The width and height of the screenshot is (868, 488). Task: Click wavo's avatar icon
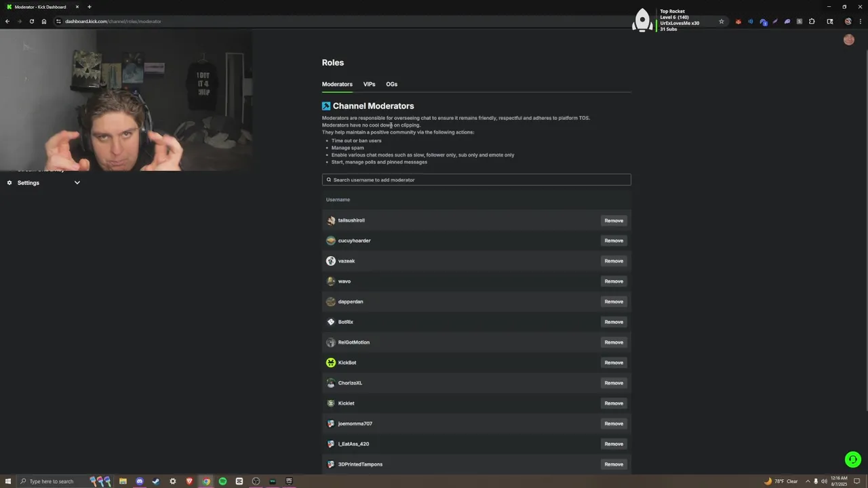coord(331,281)
